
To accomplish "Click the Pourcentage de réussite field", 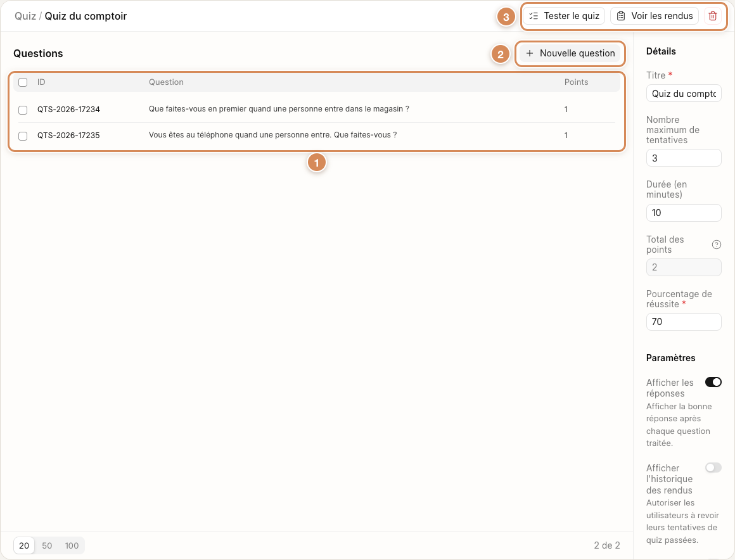I will [684, 321].
